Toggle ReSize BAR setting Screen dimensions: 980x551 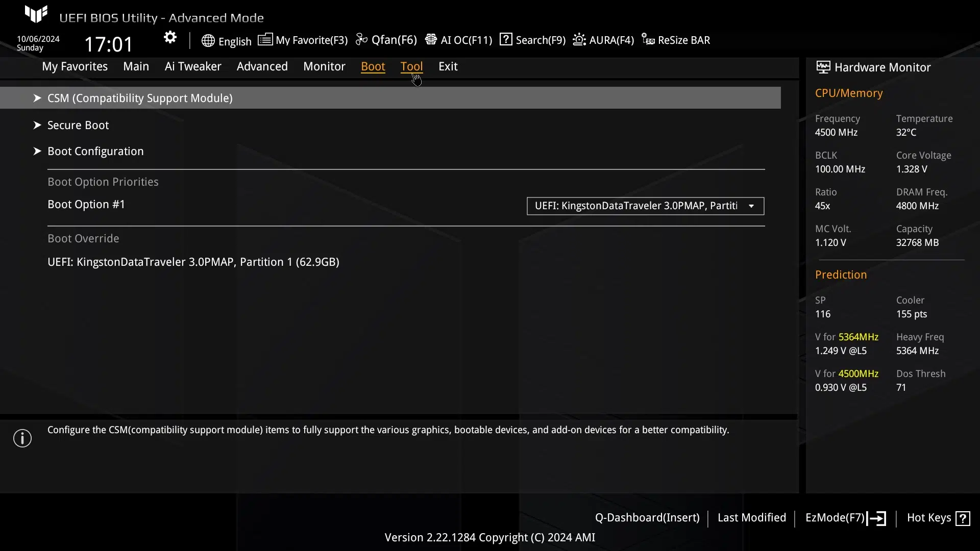click(x=684, y=40)
